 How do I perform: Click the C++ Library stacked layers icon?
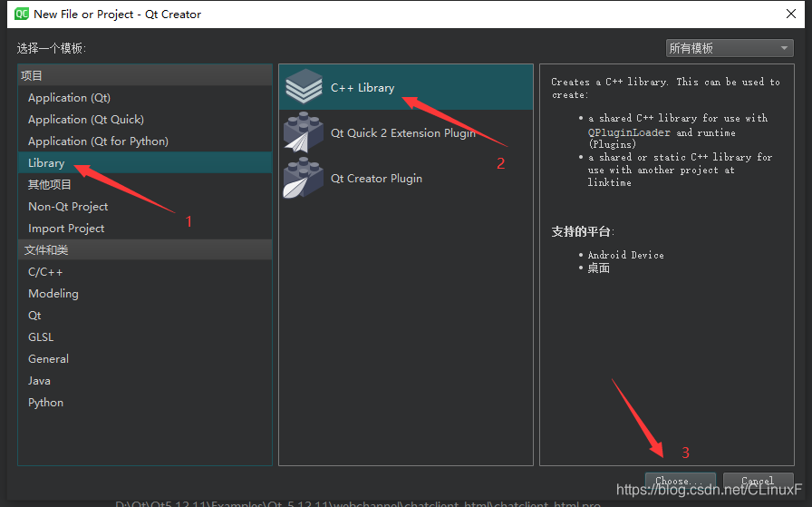point(304,86)
